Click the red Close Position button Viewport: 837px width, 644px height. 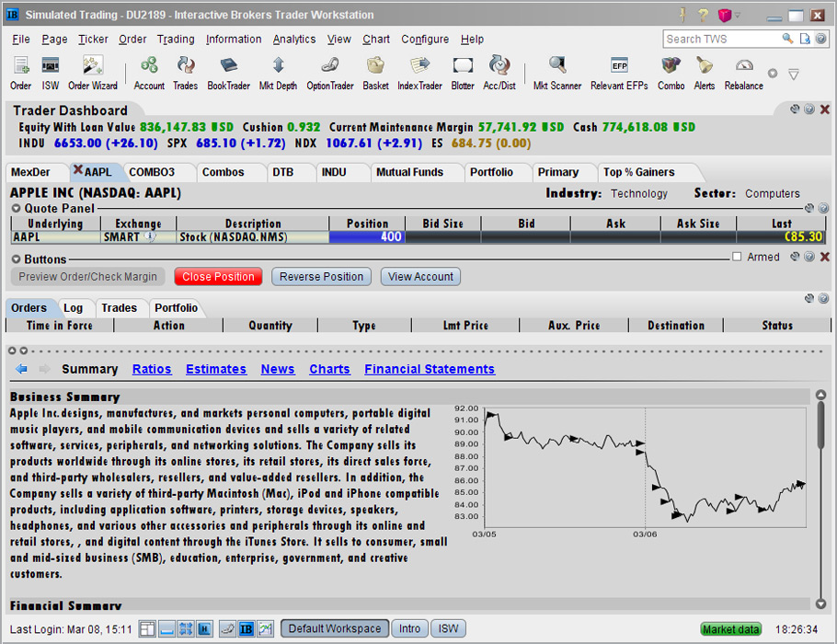(x=218, y=277)
